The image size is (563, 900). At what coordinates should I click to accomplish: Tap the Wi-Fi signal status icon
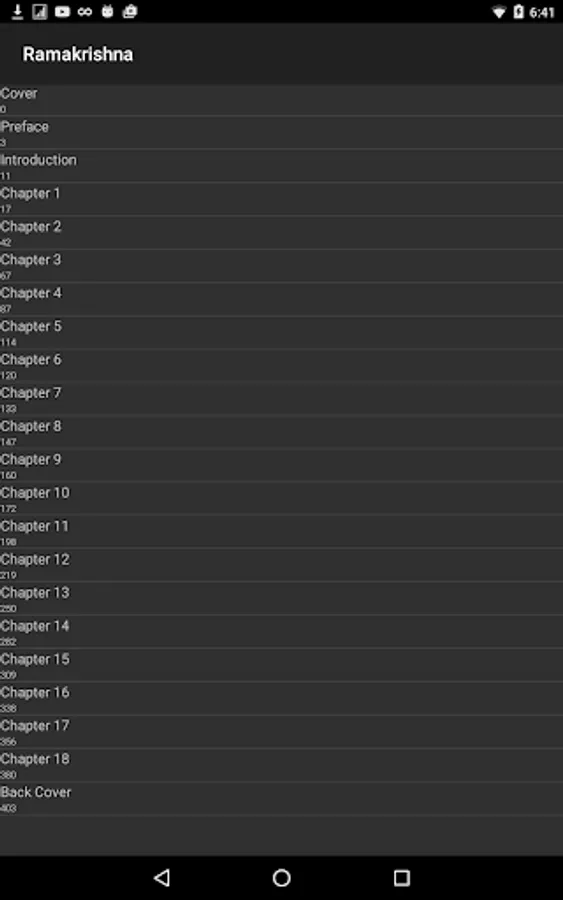[x=499, y=12]
